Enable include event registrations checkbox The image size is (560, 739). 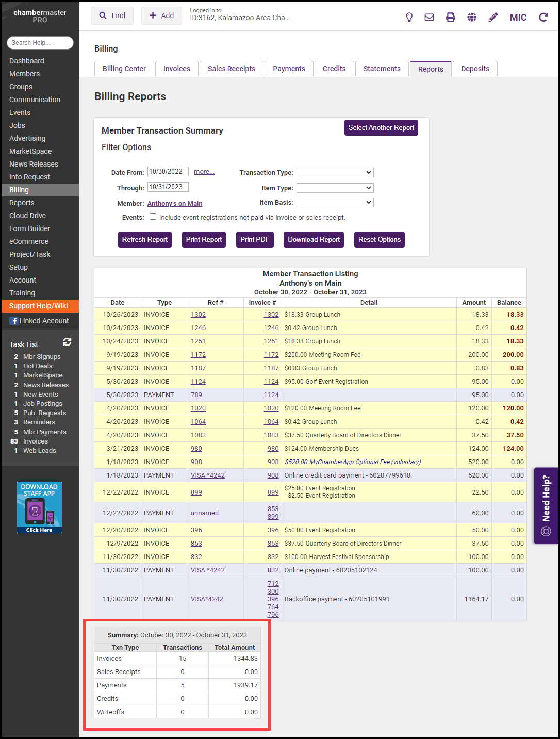[x=153, y=217]
